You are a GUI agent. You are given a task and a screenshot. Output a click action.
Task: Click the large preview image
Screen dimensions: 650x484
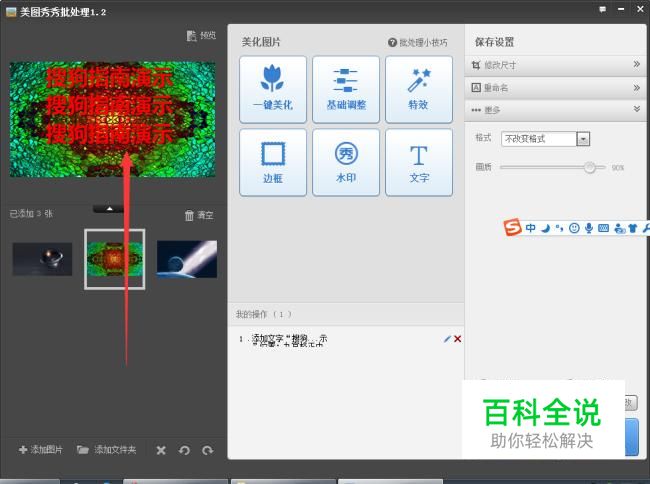pos(113,119)
